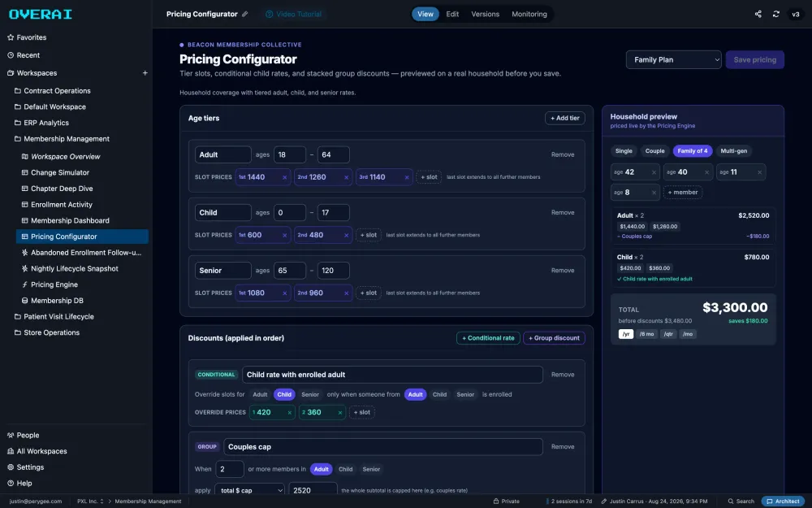
Task: Click the Save pricing button
Action: [x=754, y=59]
